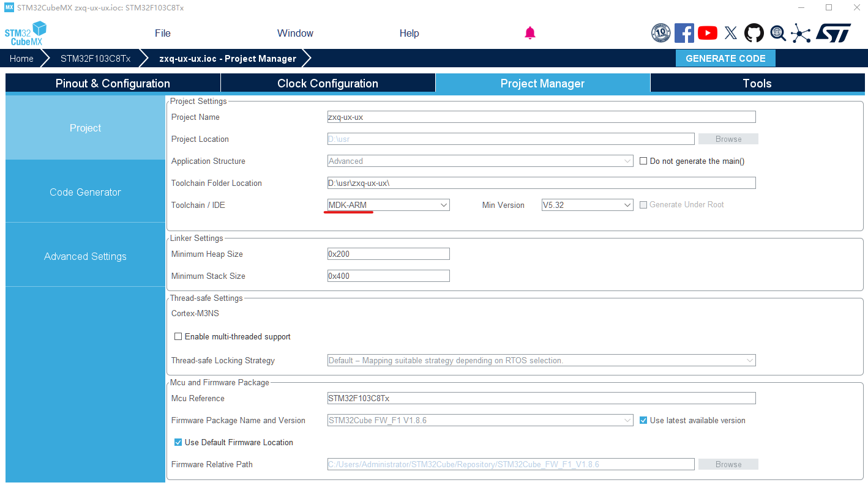Open the YouTube icon link
The width and height of the screenshot is (868, 488).
708,33
